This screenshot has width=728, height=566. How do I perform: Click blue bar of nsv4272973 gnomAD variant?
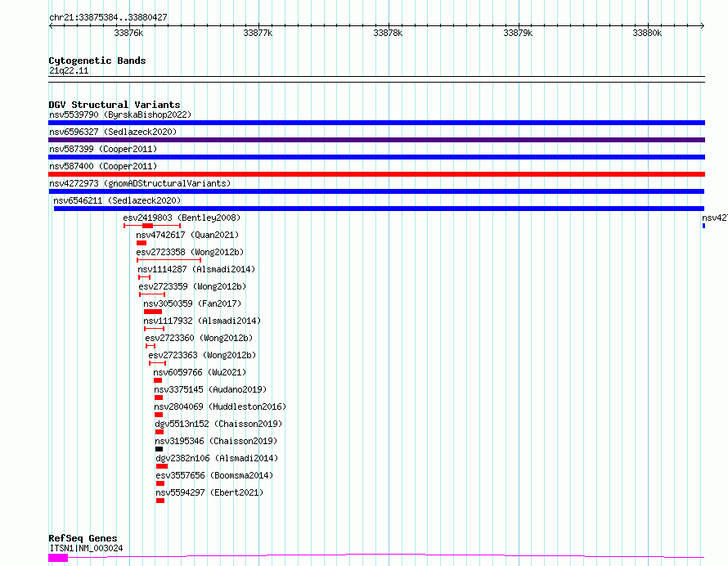(376, 191)
